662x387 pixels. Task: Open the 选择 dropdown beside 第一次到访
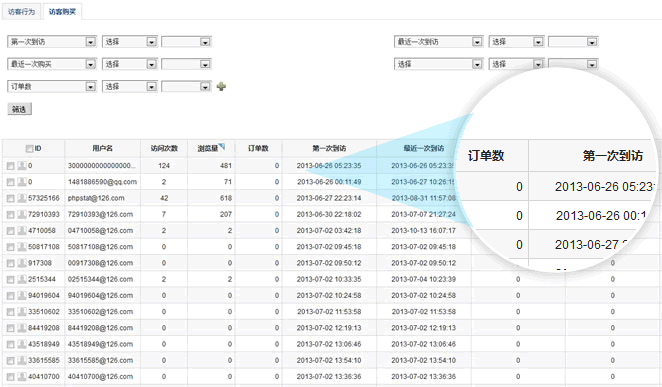click(x=130, y=42)
